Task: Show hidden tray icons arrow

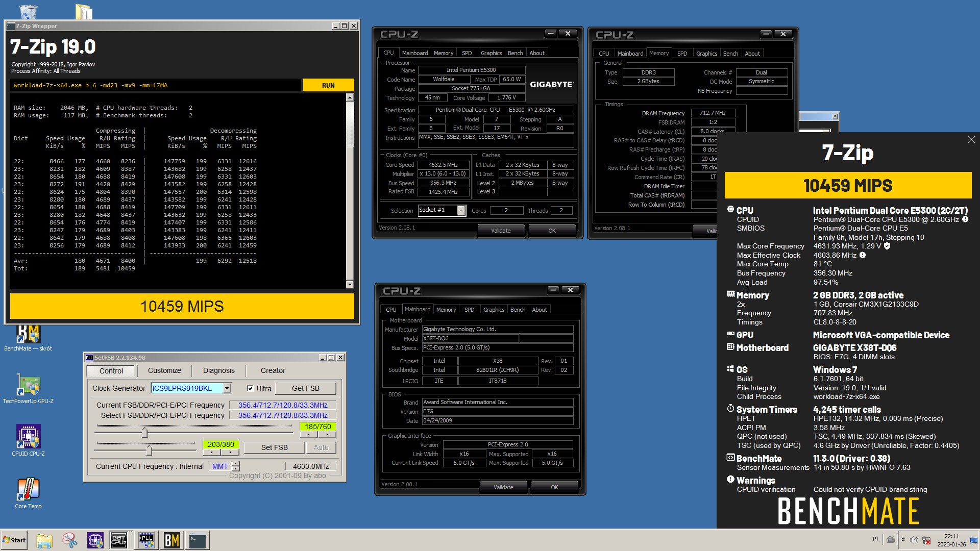Action: pyautogui.click(x=903, y=540)
